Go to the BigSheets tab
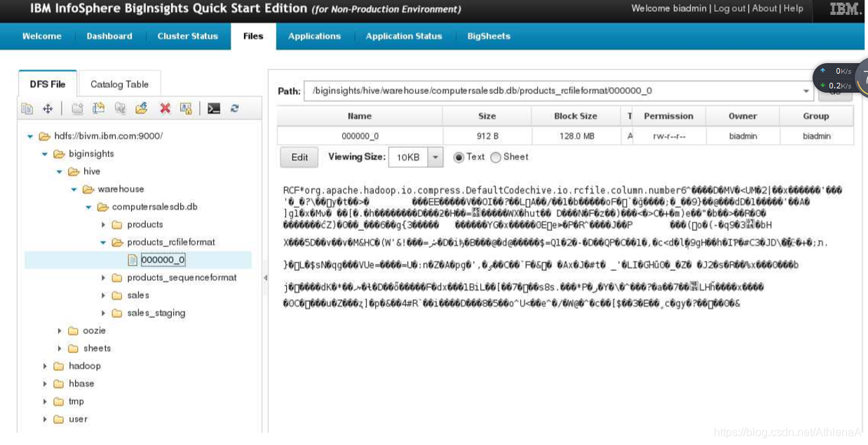The image size is (868, 445). click(489, 36)
